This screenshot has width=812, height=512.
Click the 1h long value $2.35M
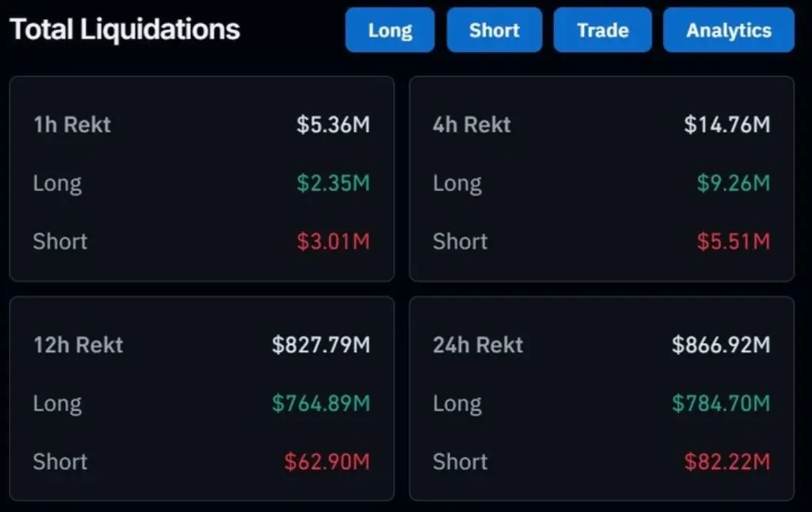333,183
